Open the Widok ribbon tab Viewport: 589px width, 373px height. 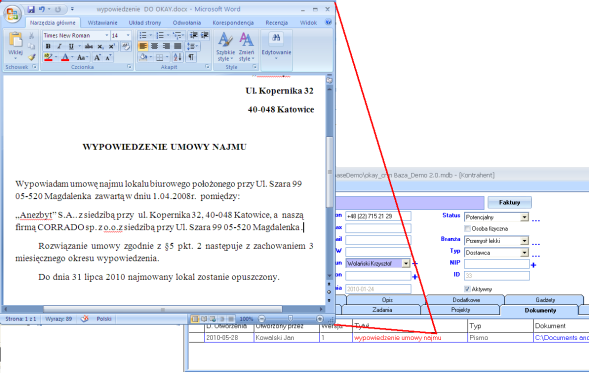click(308, 23)
